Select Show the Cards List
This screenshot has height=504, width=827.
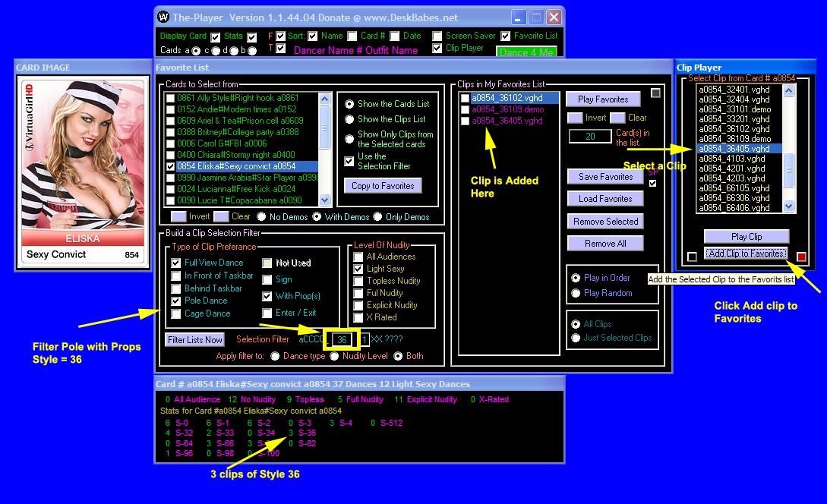click(x=349, y=105)
